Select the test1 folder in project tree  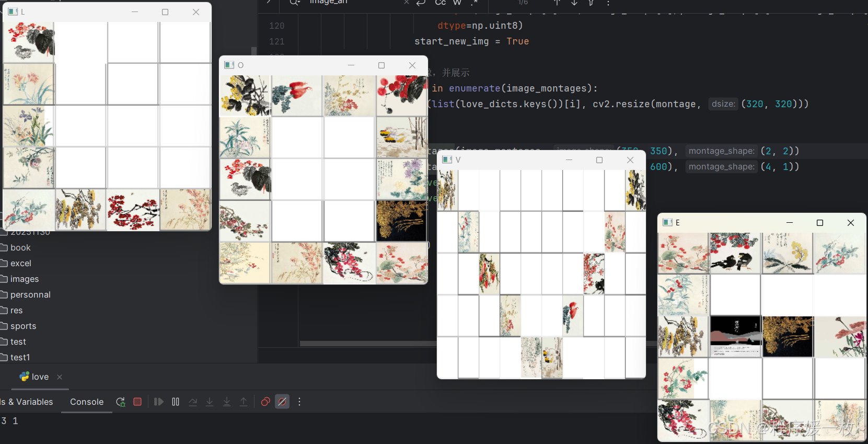coord(20,357)
